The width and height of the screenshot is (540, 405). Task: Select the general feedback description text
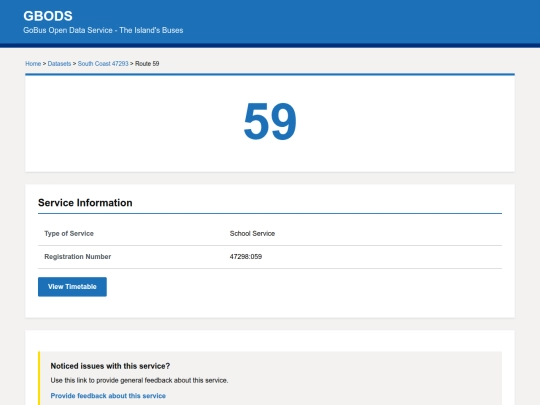click(139, 380)
